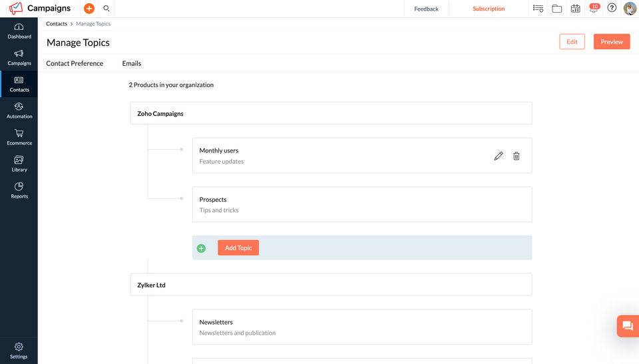Open the Automation sidebar section
639x364 pixels.
19,110
